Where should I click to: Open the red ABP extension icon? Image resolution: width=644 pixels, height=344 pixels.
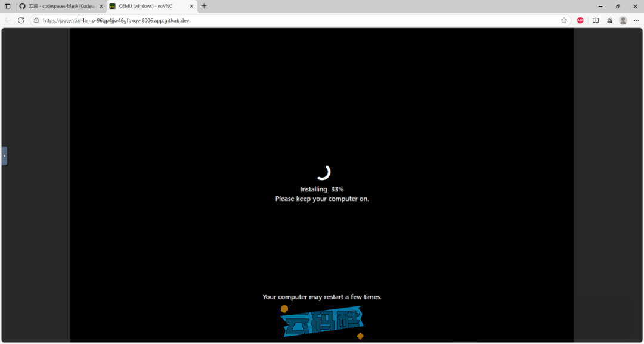[580, 20]
